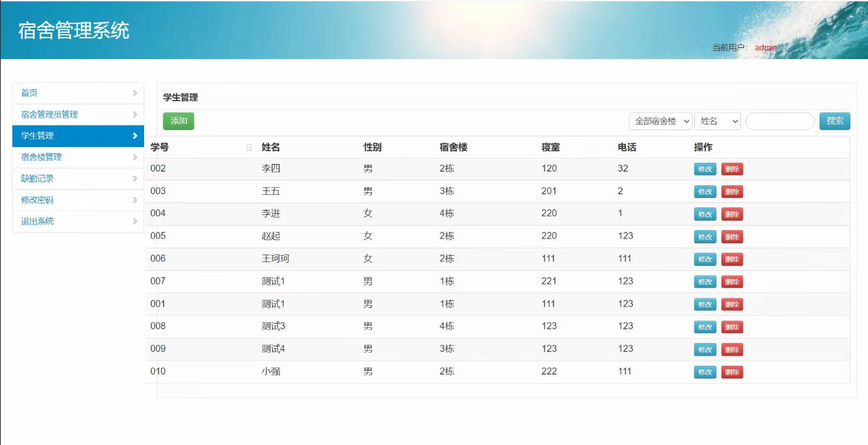Open 缺勤记录 sidebar entry
868x445 pixels.
(78, 179)
